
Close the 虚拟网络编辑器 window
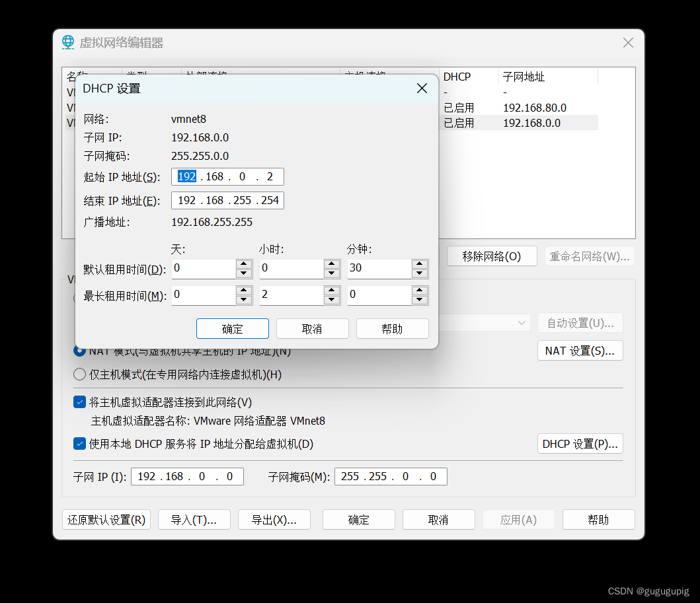coord(628,42)
